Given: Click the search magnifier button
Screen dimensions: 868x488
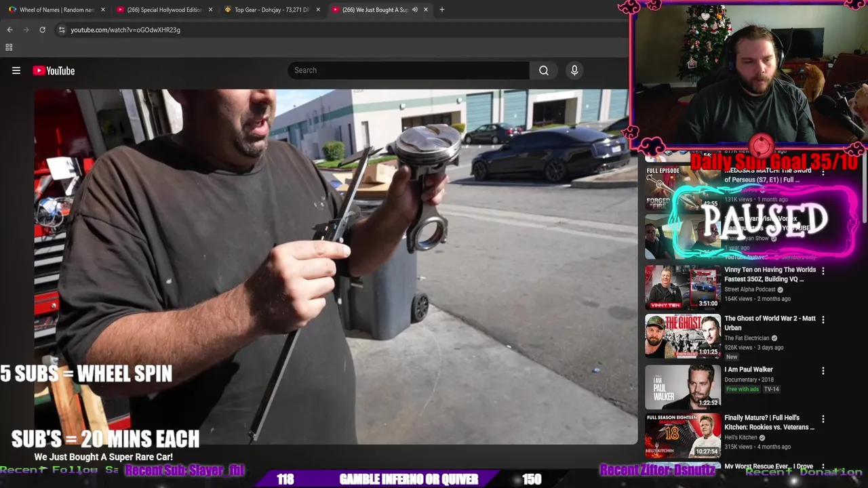Looking at the screenshot, I should [544, 70].
